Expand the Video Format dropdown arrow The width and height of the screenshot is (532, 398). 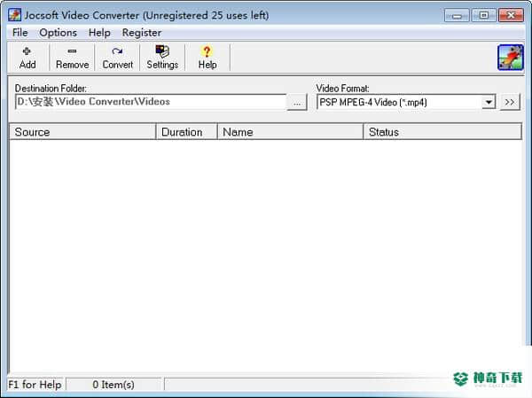click(x=489, y=102)
